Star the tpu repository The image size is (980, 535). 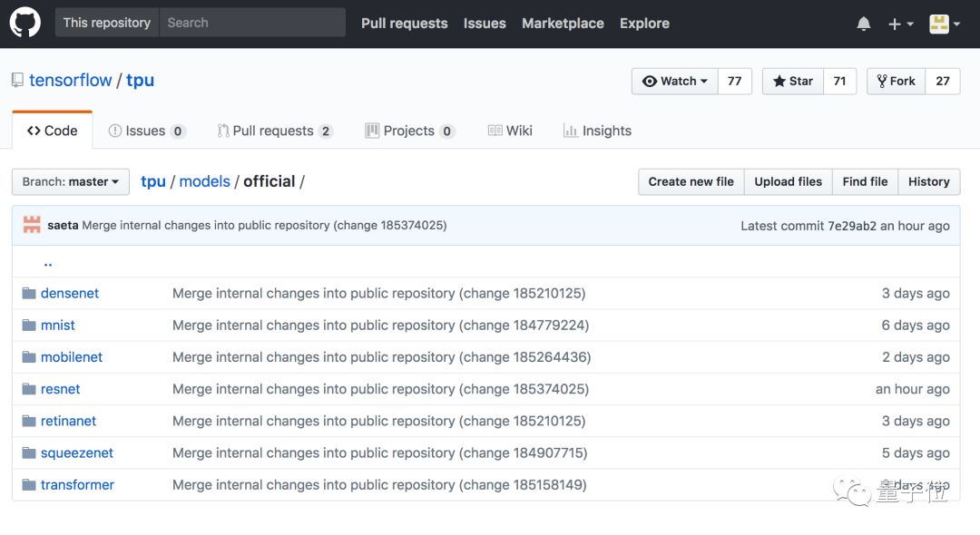[x=792, y=81]
